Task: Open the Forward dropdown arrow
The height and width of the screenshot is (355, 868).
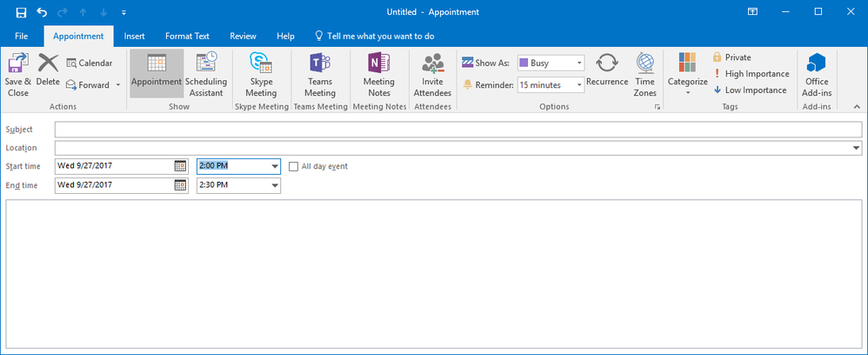Action: pyautogui.click(x=117, y=84)
